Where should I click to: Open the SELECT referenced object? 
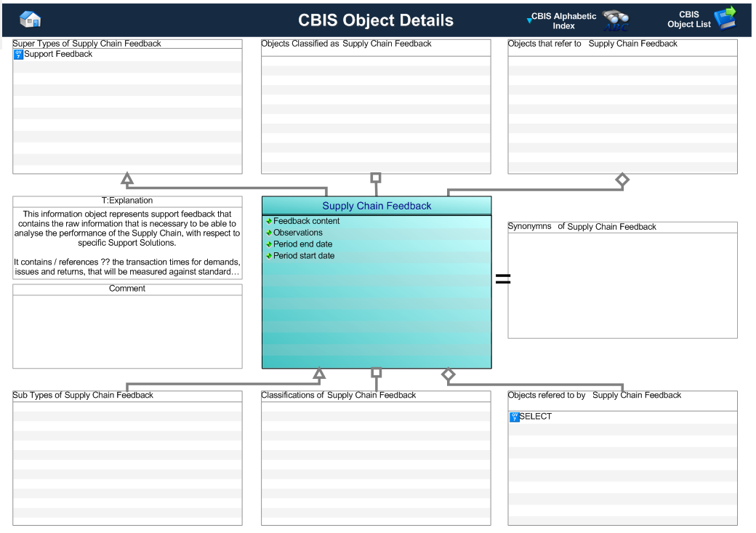(536, 417)
